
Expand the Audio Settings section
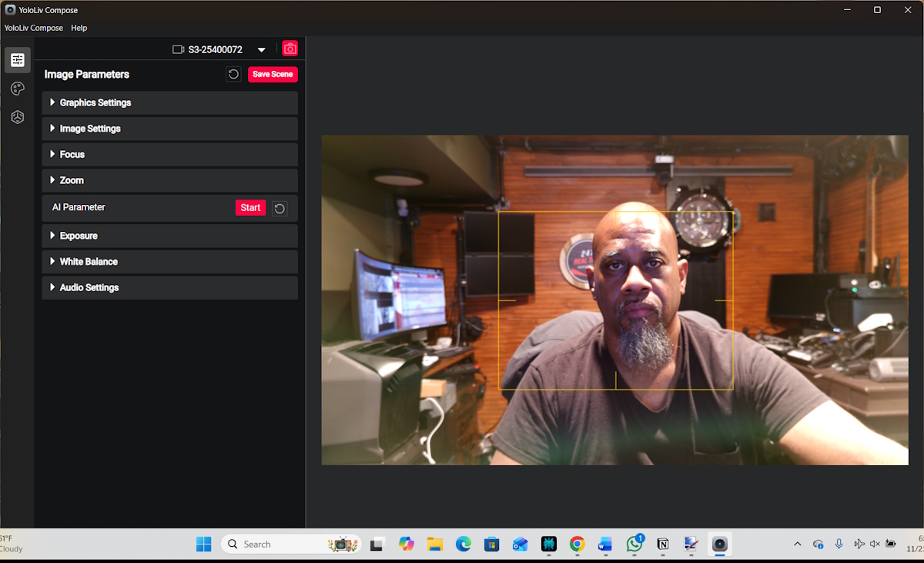click(x=89, y=287)
